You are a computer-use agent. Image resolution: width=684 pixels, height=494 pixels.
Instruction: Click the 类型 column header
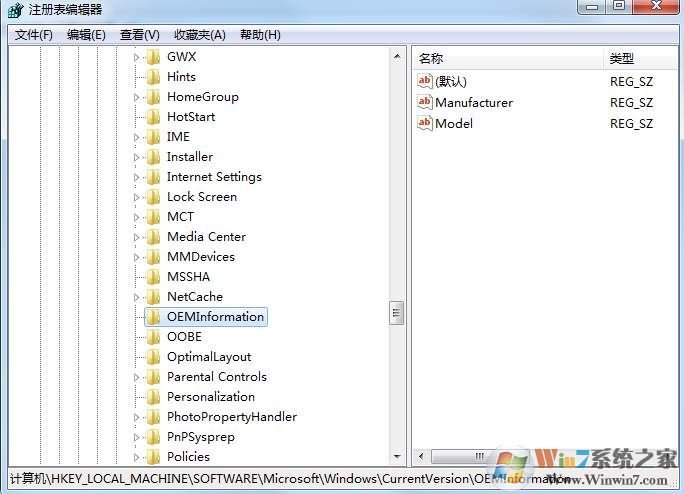pyautogui.click(x=641, y=58)
